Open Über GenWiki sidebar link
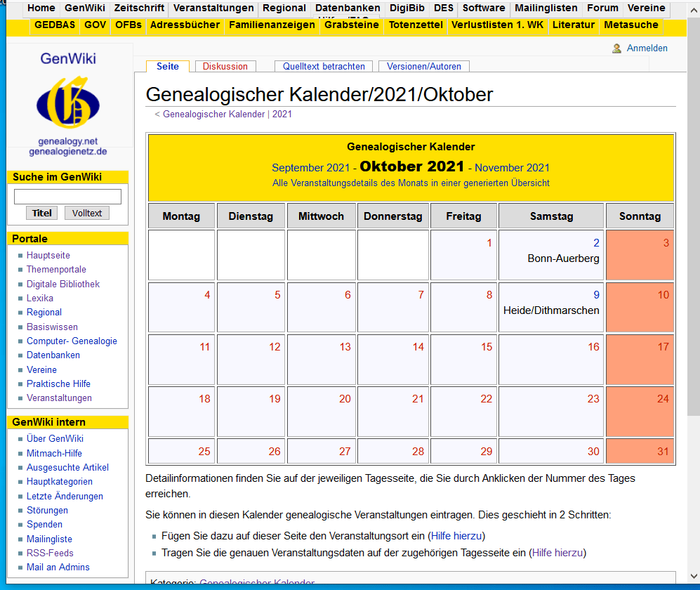Image resolution: width=700 pixels, height=590 pixels. tap(55, 438)
